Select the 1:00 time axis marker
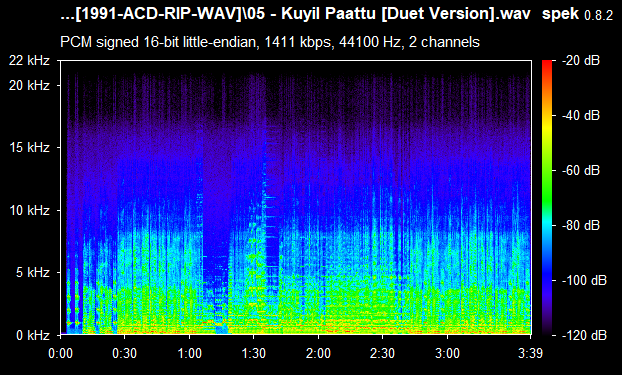Image resolution: width=622 pixels, height=375 pixels. (x=189, y=353)
